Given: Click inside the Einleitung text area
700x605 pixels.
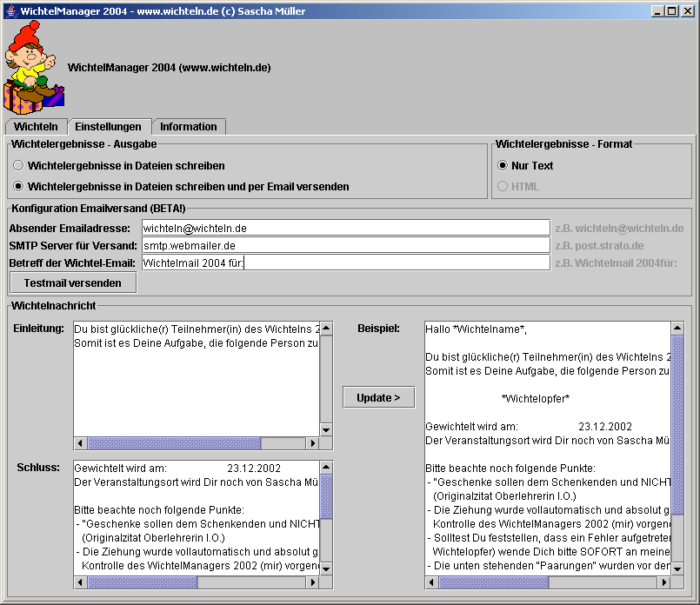Looking at the screenshot, I should [197, 379].
